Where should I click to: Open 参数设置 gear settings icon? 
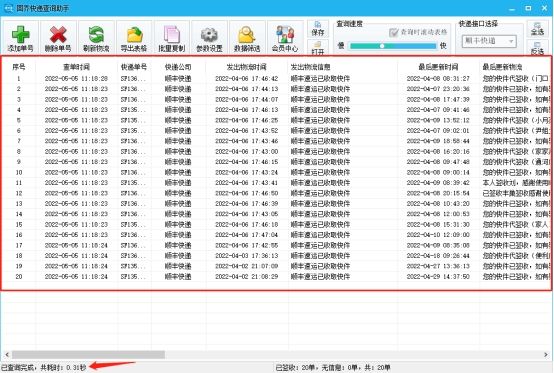(x=210, y=35)
